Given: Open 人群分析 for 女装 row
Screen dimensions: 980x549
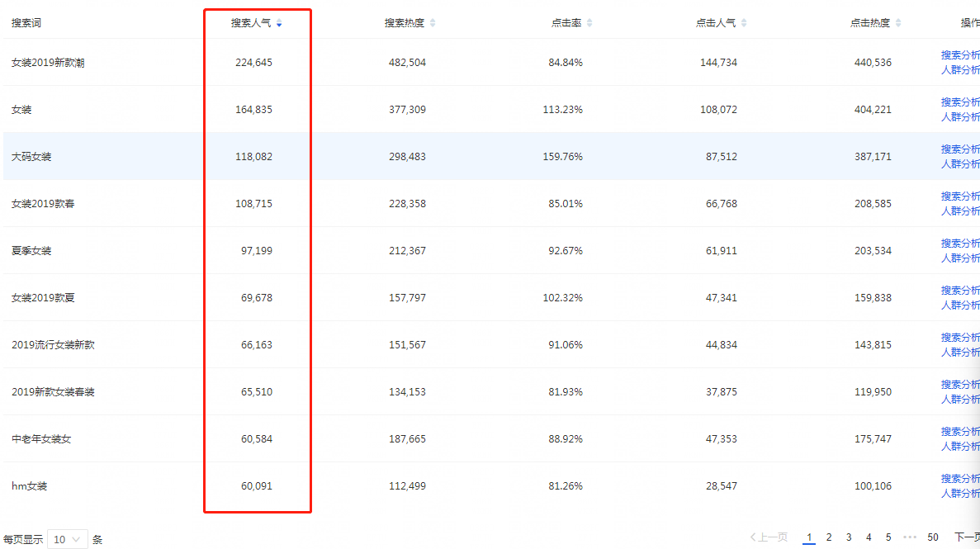Looking at the screenshot, I should click(x=960, y=117).
